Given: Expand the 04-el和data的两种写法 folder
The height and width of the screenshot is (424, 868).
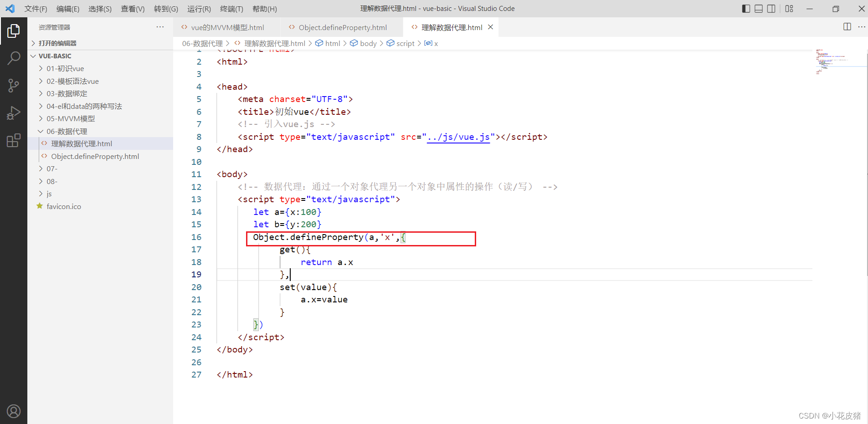Looking at the screenshot, I should [100, 106].
